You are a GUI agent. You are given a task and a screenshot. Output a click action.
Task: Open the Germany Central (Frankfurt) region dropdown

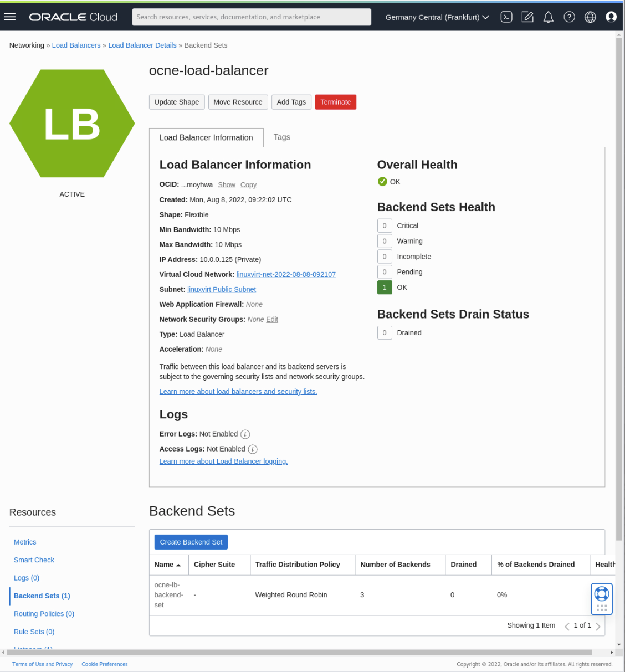tap(437, 17)
